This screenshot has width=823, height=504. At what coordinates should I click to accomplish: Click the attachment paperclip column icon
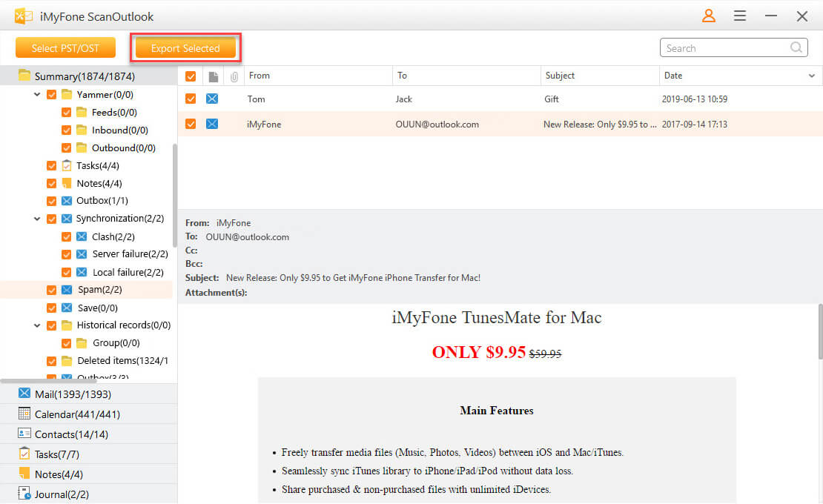234,76
